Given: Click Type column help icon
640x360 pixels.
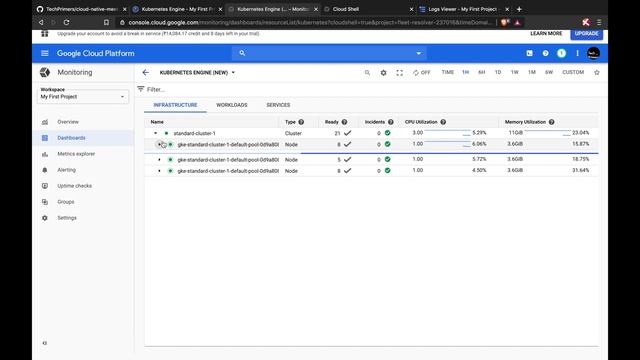Looking at the screenshot, I should (301, 122).
